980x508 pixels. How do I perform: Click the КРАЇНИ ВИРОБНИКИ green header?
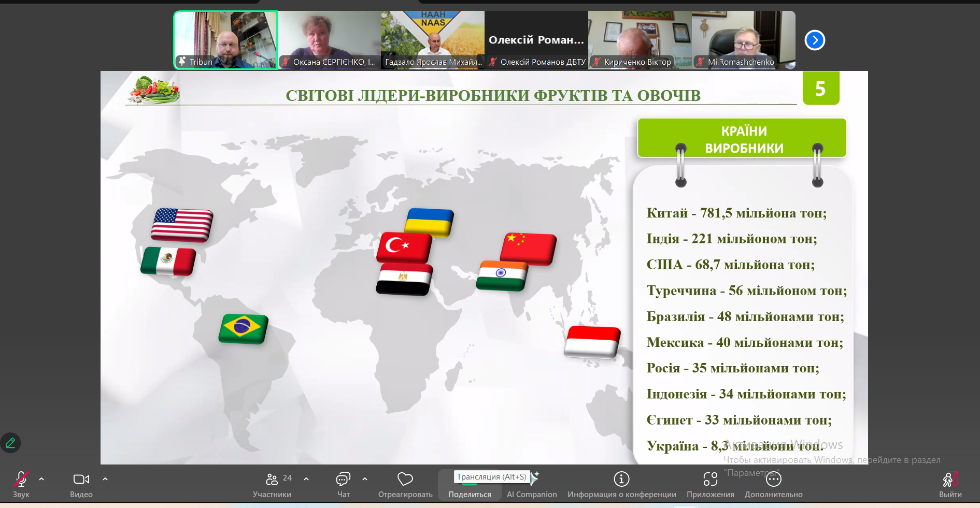coord(742,138)
